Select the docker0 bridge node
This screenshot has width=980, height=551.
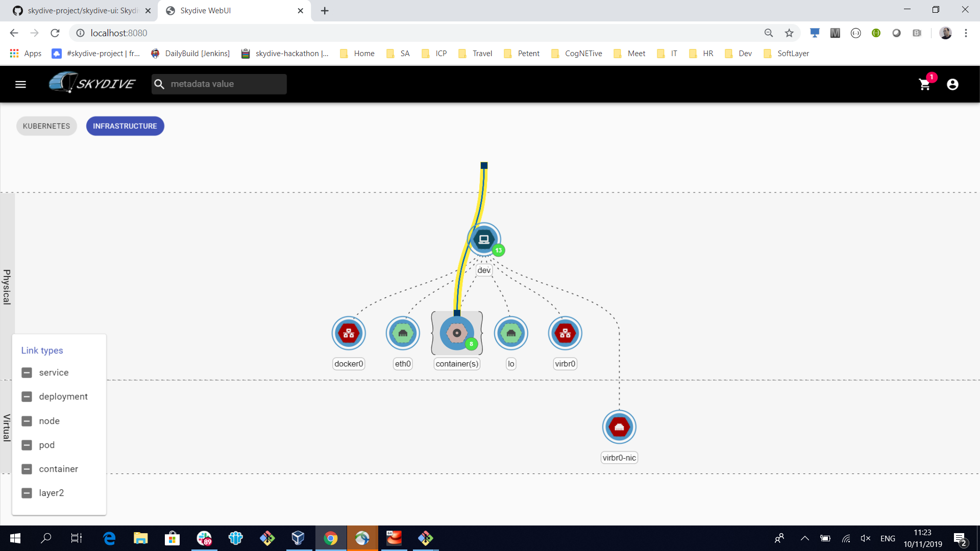[349, 333]
